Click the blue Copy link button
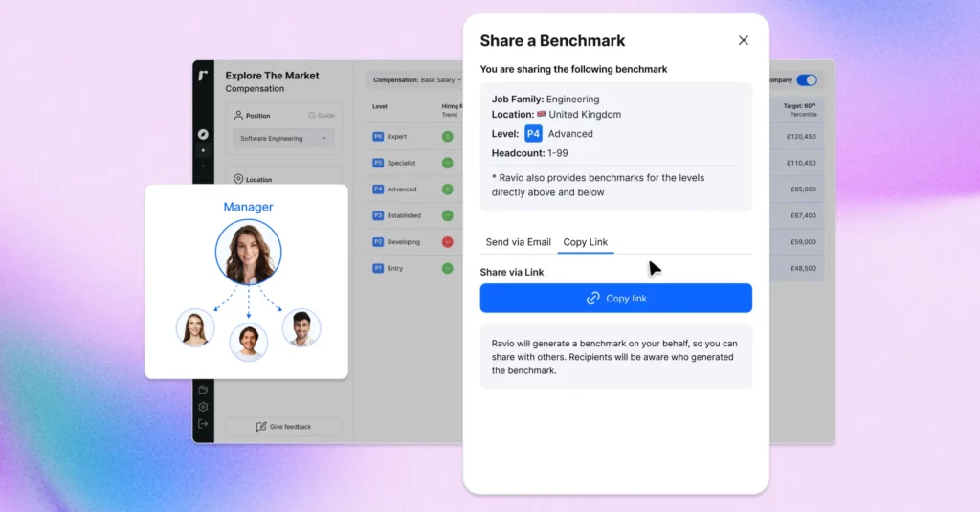 615,299
